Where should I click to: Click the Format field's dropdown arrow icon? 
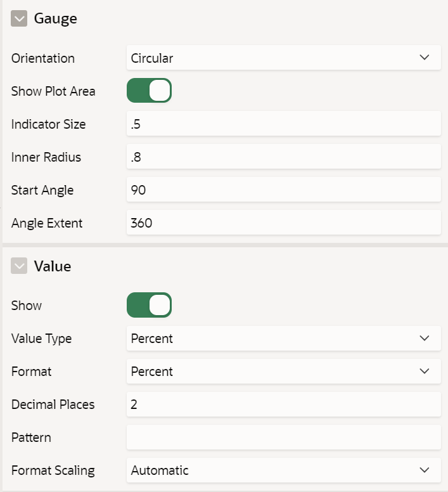(425, 372)
